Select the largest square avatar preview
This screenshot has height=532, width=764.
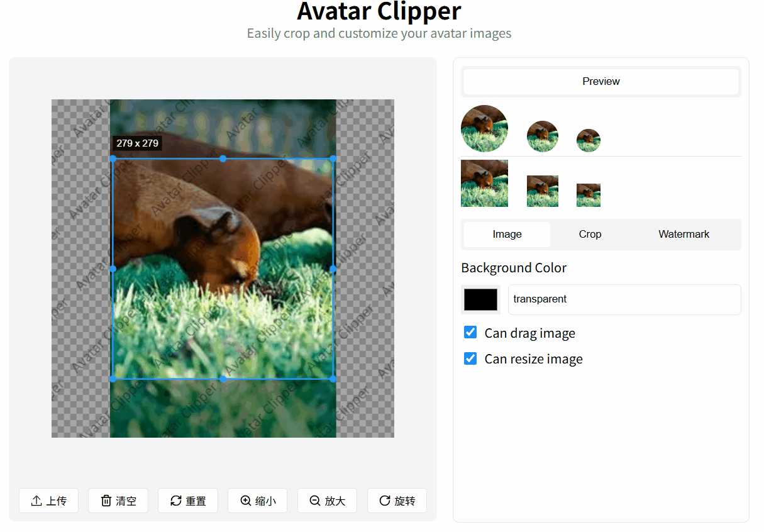484,184
